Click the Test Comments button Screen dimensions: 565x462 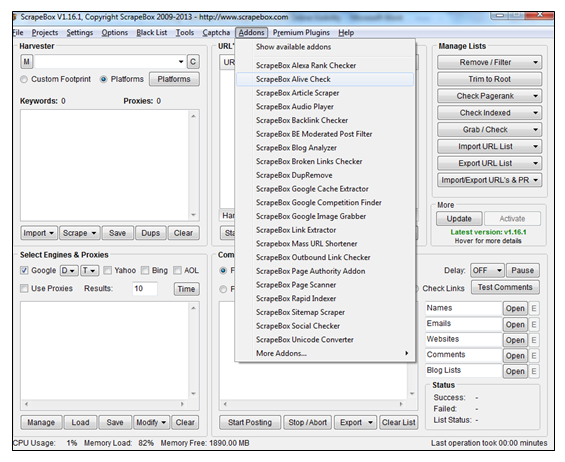[x=505, y=287]
